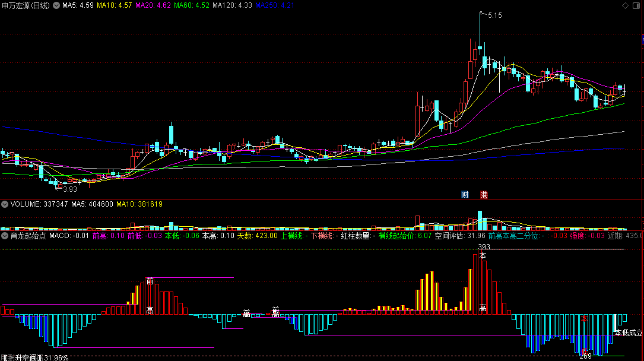
Task: Click the 本低成立 annotation
Action: (629, 332)
